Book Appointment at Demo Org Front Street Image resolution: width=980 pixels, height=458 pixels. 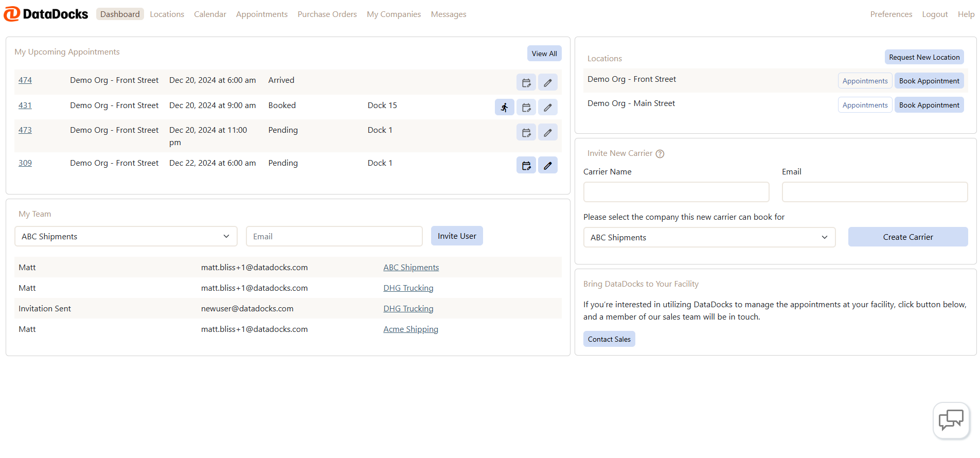coord(929,81)
